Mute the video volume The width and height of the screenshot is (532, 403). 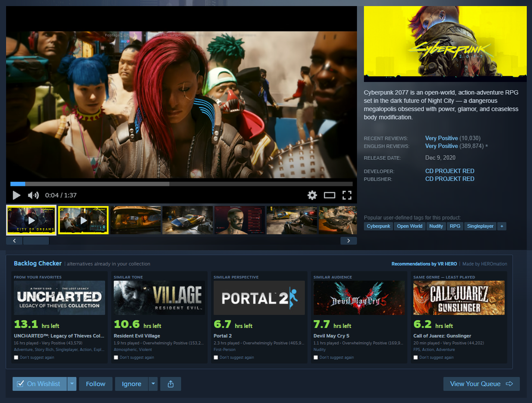click(33, 195)
